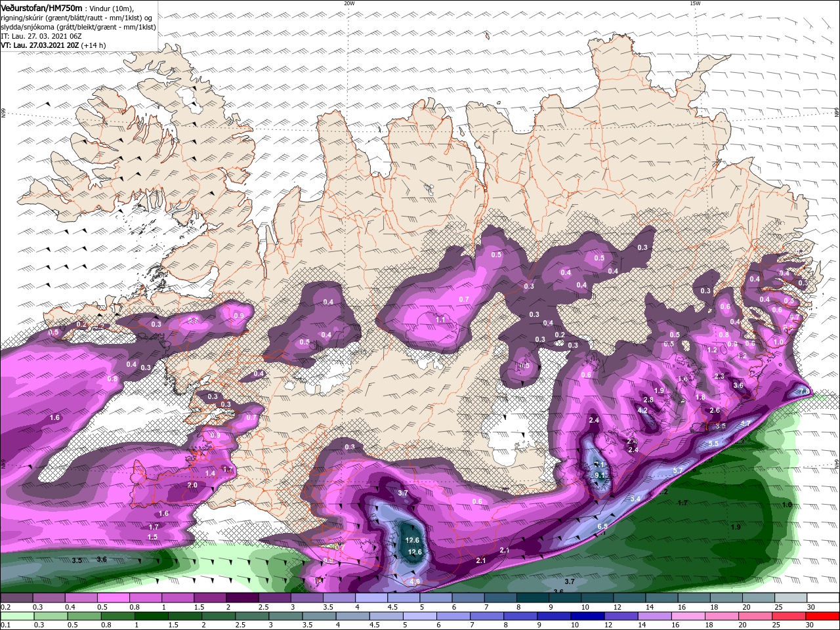Screen dimensions: 840x630
Task: Click the 20W longitude label
Action: pyautogui.click(x=349, y=3)
